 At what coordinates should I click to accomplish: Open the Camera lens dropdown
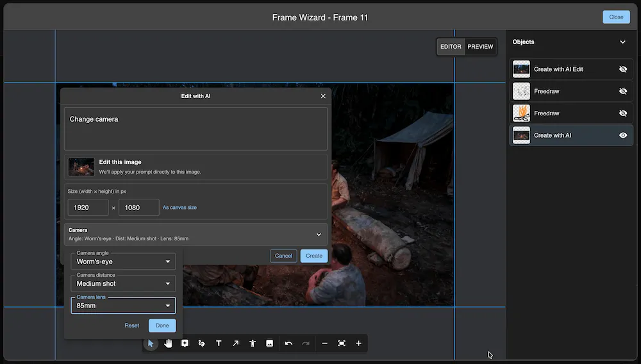click(x=124, y=306)
